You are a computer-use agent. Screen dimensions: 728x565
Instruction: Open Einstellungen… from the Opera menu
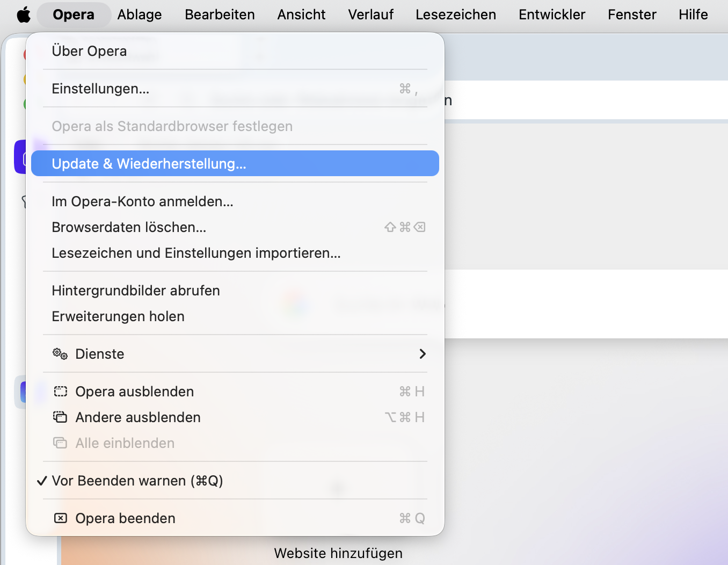click(235, 89)
